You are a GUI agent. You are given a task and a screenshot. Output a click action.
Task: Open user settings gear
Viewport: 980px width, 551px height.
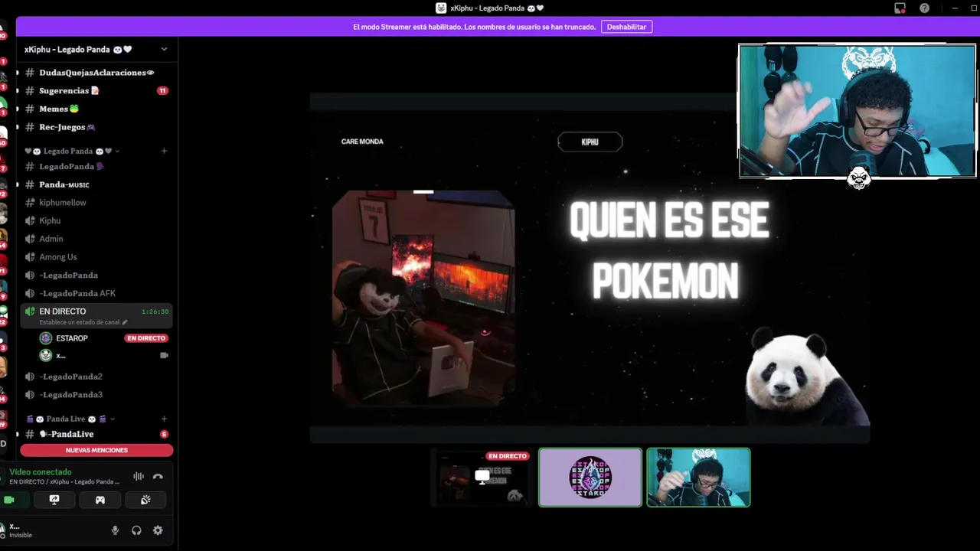coord(158,530)
